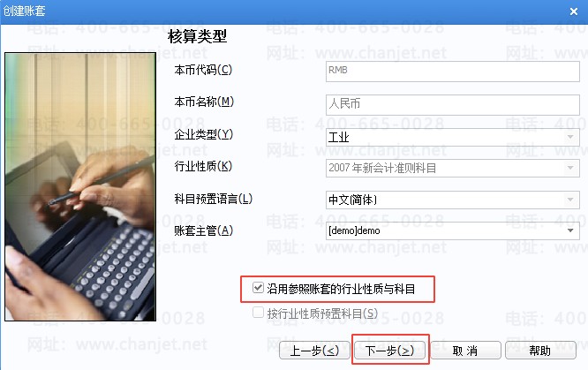Screen dimensions: 588x370
Task: Click the 本币名称 field showing 人民币
Action: coord(453,104)
